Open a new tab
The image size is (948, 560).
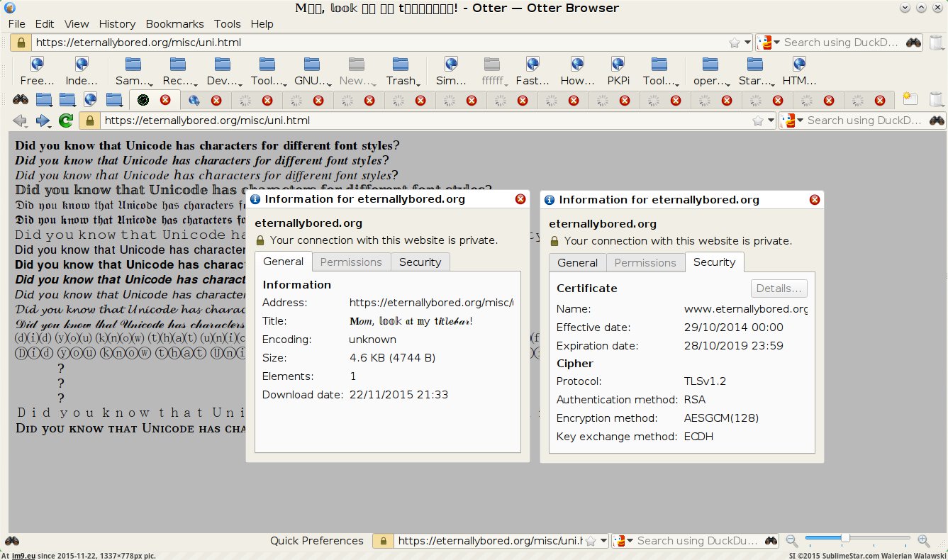pos(910,100)
